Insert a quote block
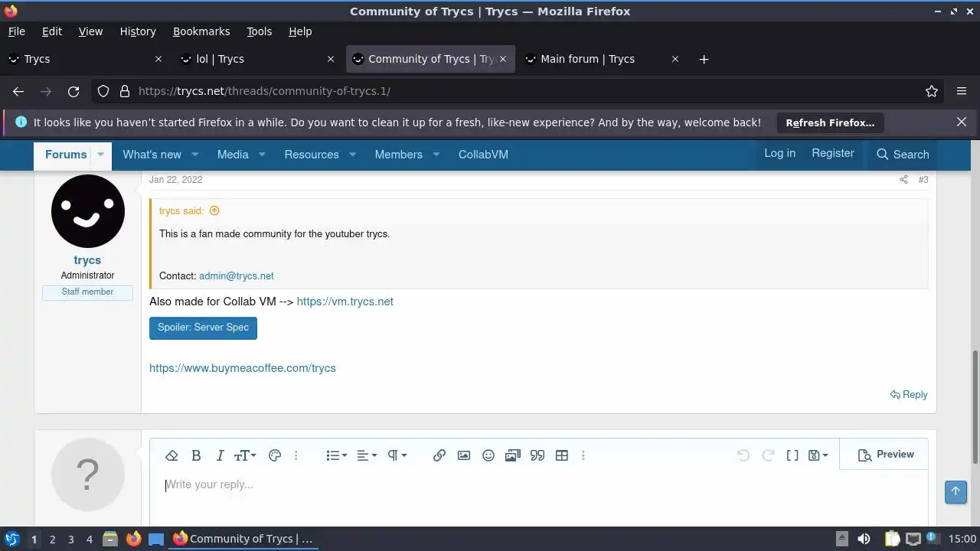 [537, 455]
